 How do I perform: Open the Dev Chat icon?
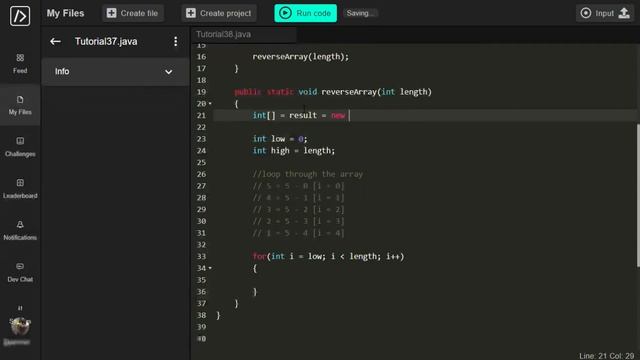tap(20, 272)
